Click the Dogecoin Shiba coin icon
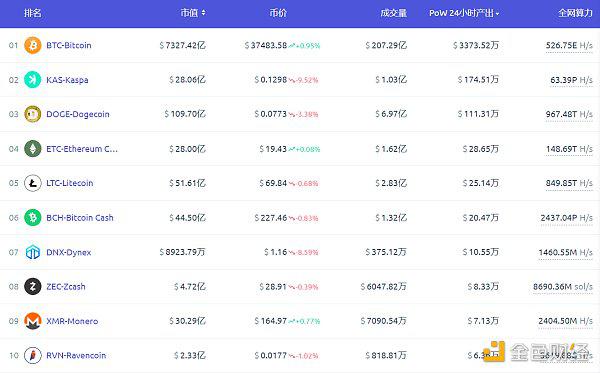Screen dimensions: 600x373 (33, 114)
